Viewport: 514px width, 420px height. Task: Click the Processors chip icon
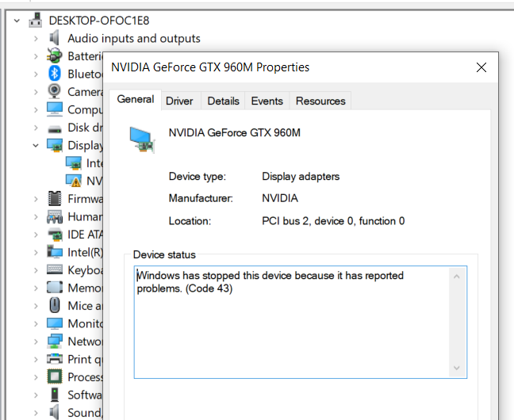point(55,377)
